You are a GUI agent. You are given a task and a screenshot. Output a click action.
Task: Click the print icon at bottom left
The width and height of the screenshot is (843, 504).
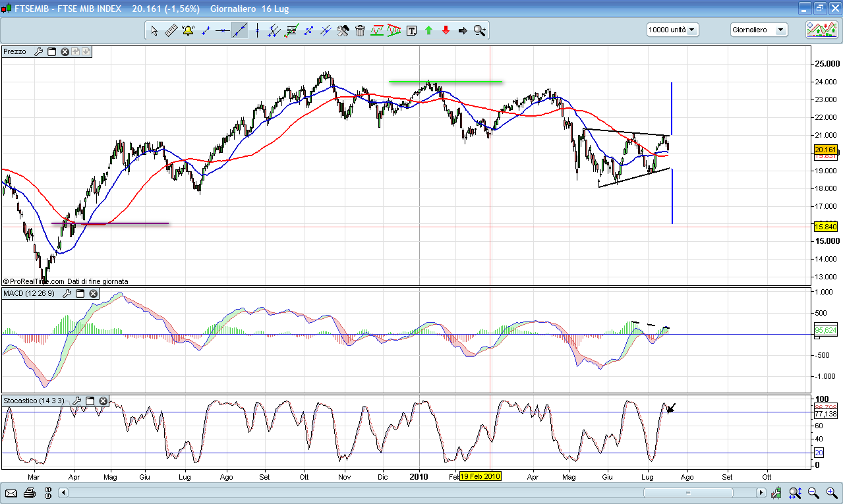(29, 493)
